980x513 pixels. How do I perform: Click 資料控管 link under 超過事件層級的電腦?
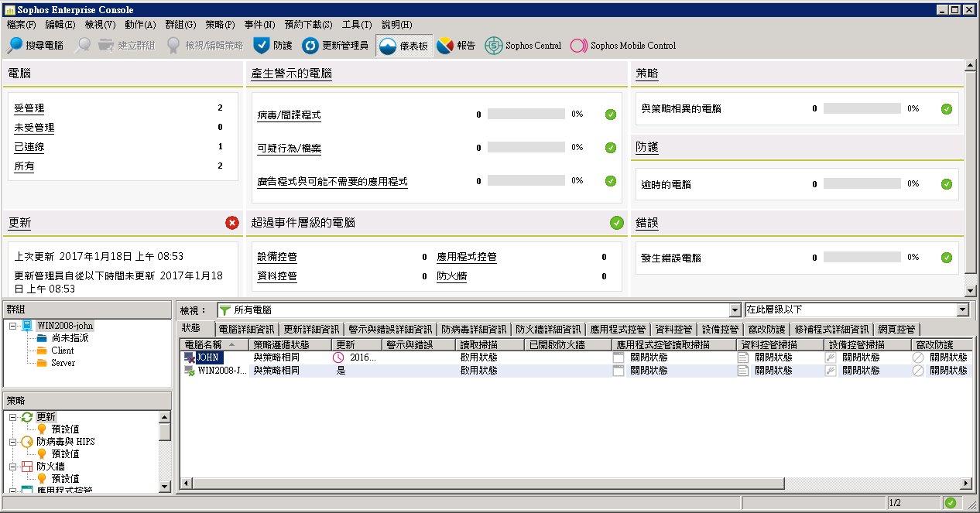(x=277, y=276)
